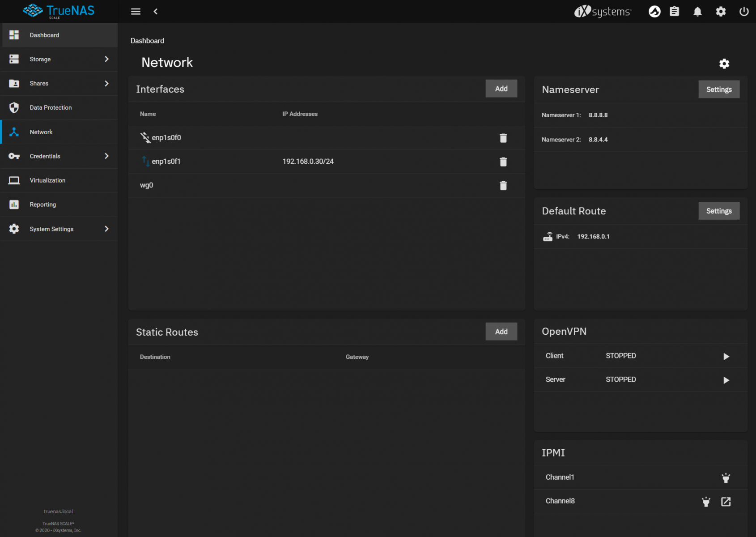Open Reporting menu item
756x537 pixels.
[59, 205]
